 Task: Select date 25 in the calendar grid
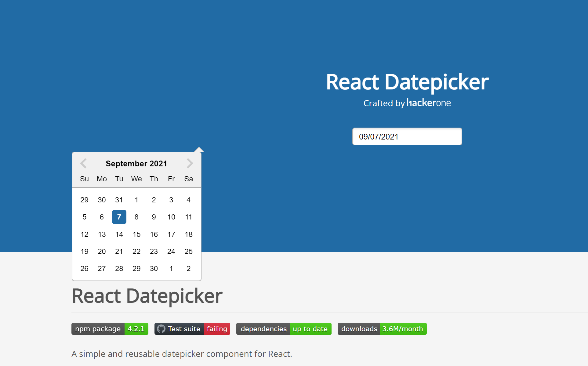click(188, 251)
